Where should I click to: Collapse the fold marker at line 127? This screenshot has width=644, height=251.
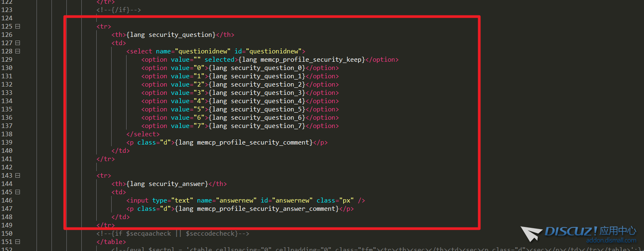click(17, 43)
